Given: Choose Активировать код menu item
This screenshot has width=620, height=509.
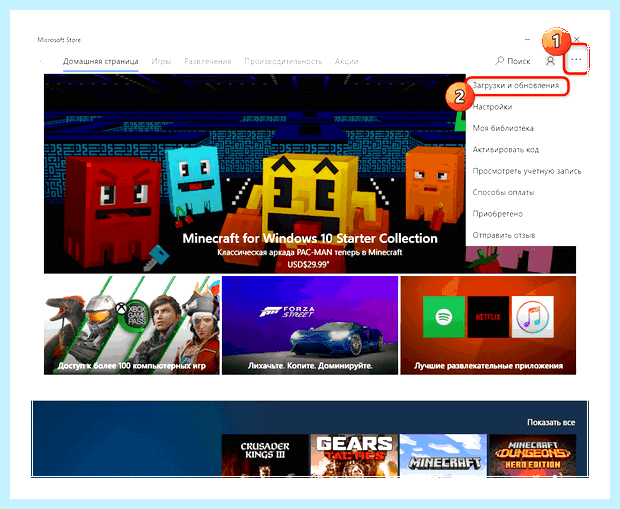Looking at the screenshot, I should click(506, 149).
